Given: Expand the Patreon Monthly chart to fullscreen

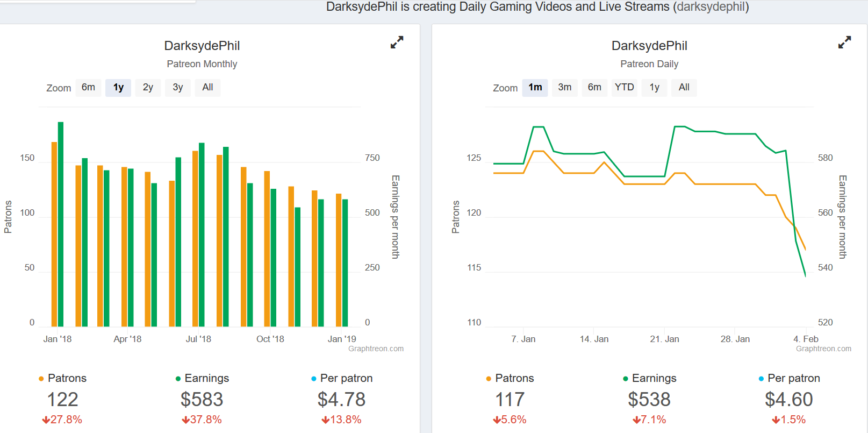Looking at the screenshot, I should click(397, 42).
